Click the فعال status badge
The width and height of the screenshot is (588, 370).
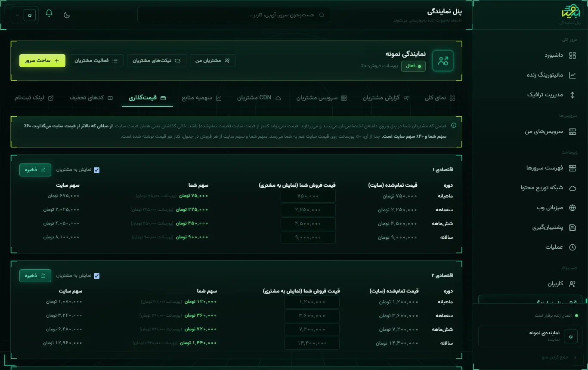413,66
